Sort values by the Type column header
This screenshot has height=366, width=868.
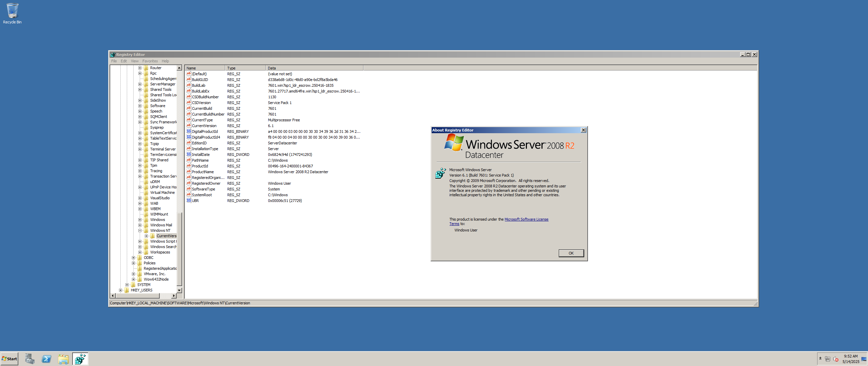[x=245, y=68]
